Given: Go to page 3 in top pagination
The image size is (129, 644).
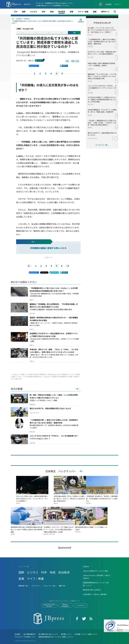Looking at the screenshot, I should 46,74.
